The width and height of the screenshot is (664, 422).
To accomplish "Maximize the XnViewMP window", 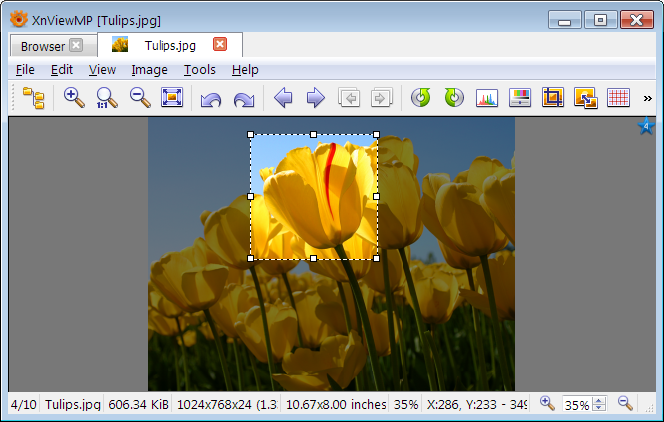I will (600, 20).
